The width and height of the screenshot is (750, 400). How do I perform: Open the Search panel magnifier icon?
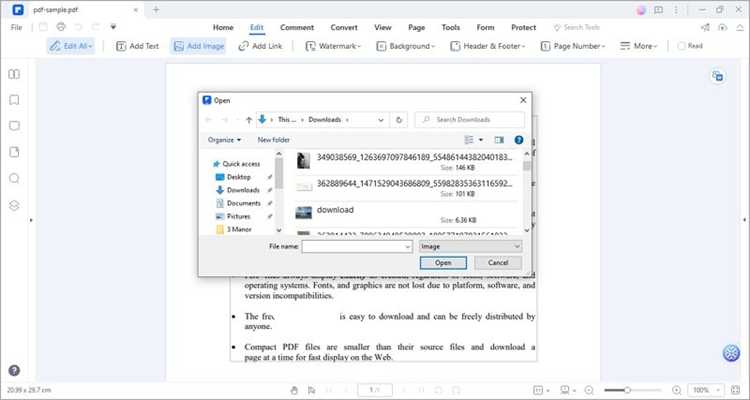14,178
